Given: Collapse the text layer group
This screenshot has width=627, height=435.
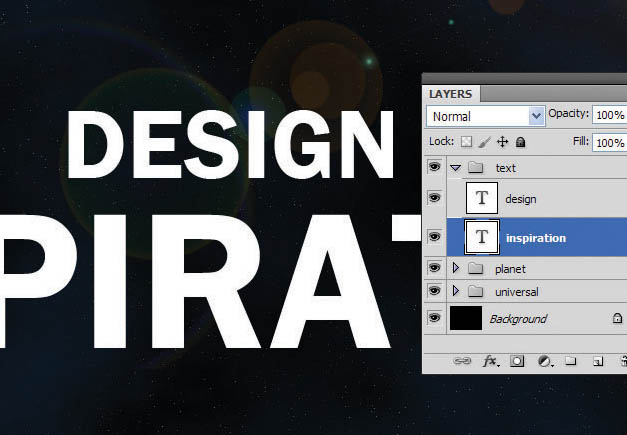Looking at the screenshot, I should (455, 168).
